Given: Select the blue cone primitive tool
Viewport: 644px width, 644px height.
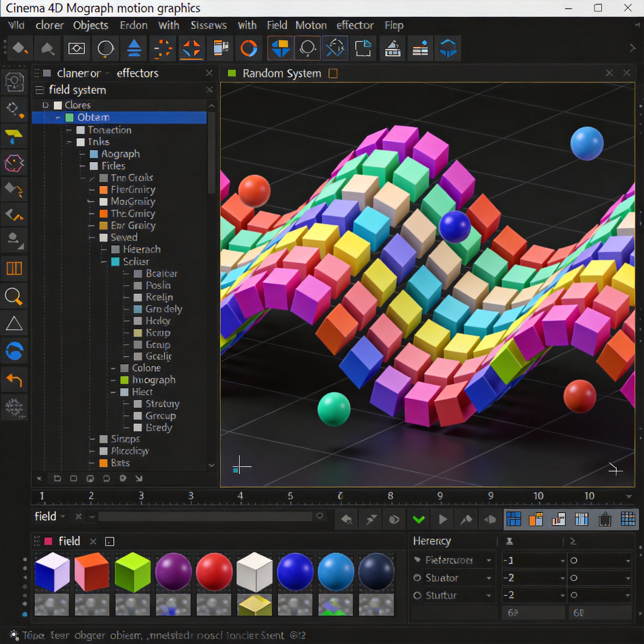Looking at the screenshot, I should click(x=134, y=49).
